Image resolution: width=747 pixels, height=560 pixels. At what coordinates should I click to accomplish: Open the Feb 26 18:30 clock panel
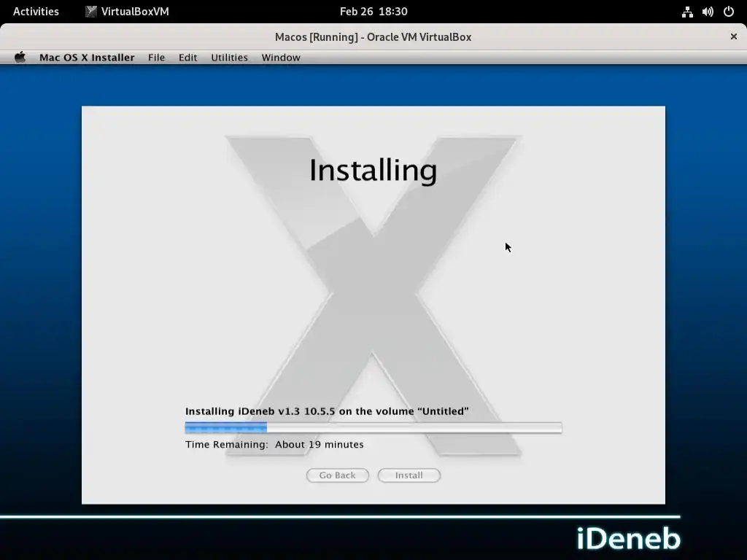pyautogui.click(x=373, y=12)
